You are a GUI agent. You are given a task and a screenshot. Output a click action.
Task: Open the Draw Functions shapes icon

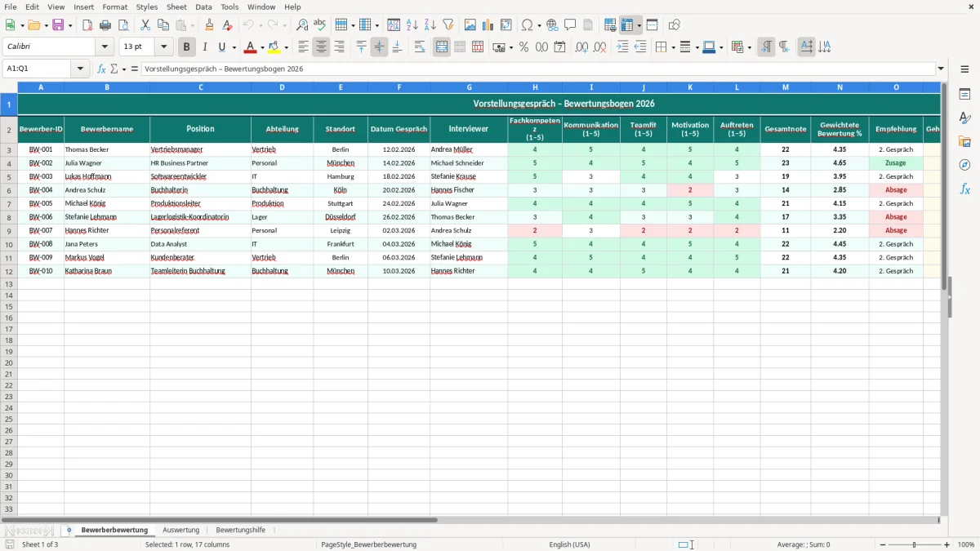[x=674, y=25]
